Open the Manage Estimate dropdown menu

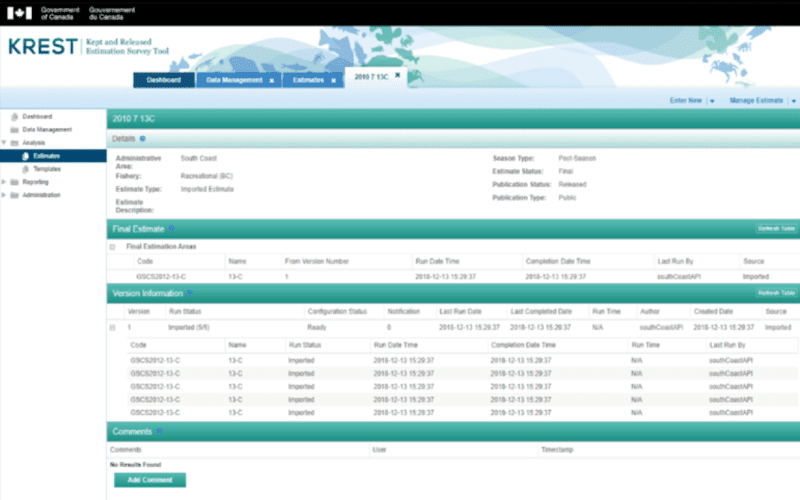792,101
